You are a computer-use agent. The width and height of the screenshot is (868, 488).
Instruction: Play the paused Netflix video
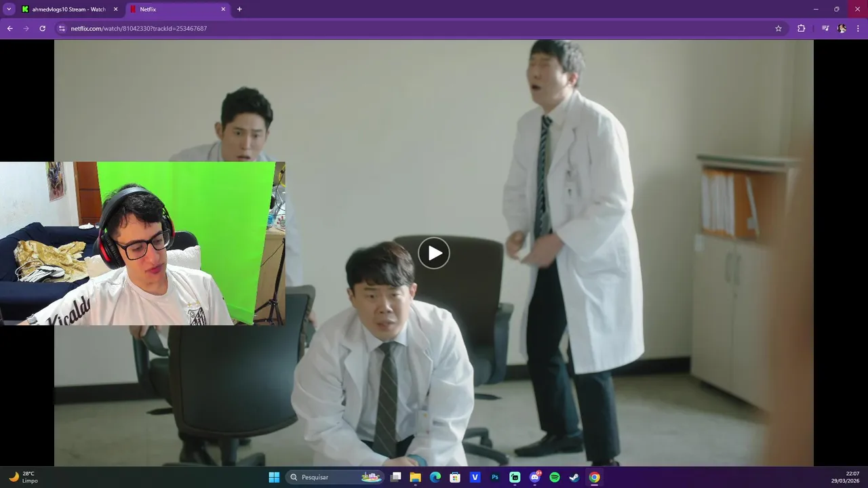pos(434,253)
